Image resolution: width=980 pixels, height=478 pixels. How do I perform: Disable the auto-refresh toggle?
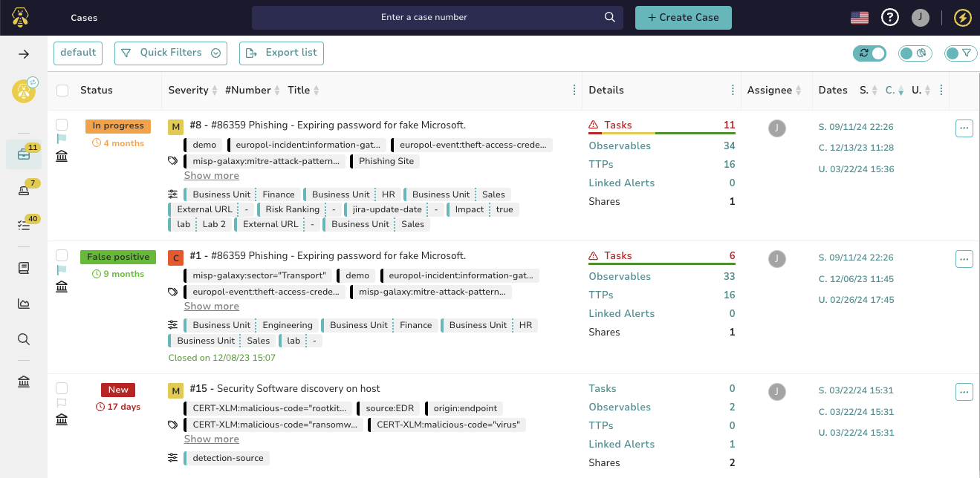[x=869, y=53]
